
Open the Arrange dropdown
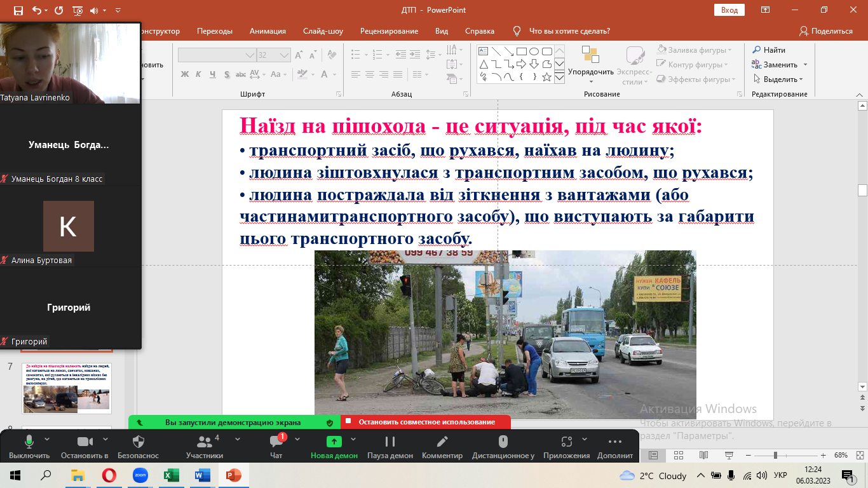pos(590,72)
